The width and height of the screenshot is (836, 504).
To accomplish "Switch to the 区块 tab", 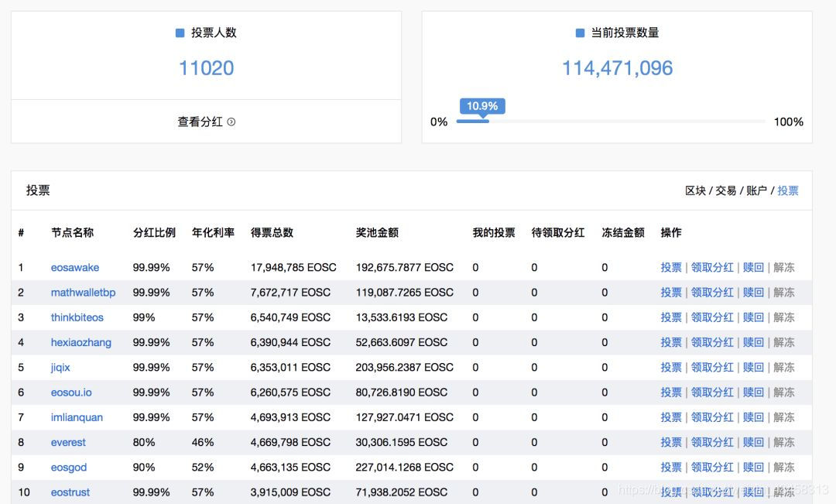I will (x=695, y=190).
